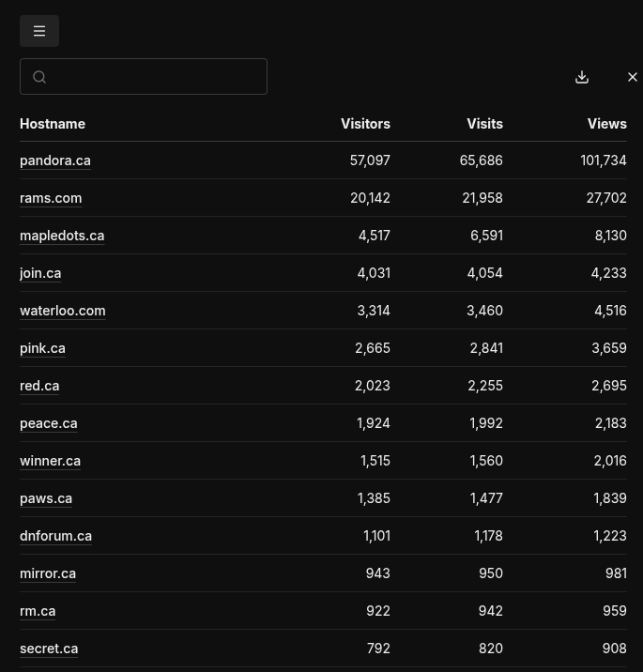Screen dimensions: 643x672
Task: Open the join.ca hostname link
Action: pos(40,273)
